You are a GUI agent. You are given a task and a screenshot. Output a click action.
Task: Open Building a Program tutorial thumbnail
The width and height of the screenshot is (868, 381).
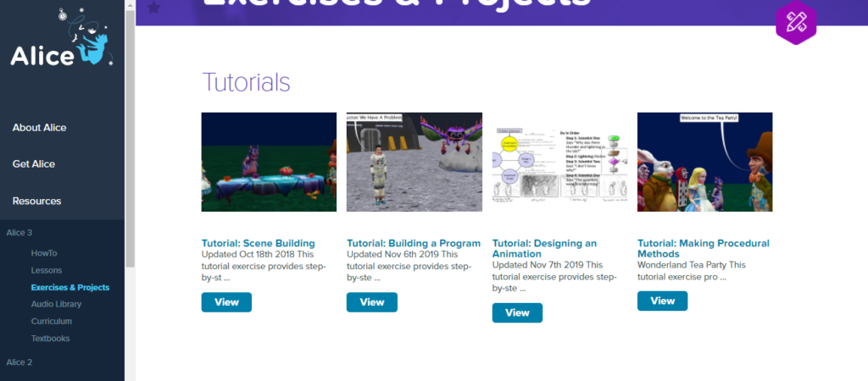(x=414, y=162)
